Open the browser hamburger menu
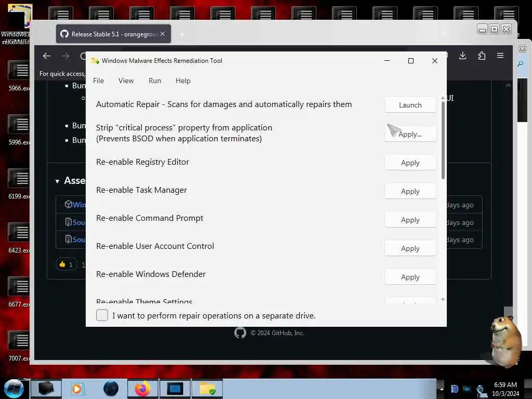Viewport: 532px width, 399px height. tap(500, 56)
